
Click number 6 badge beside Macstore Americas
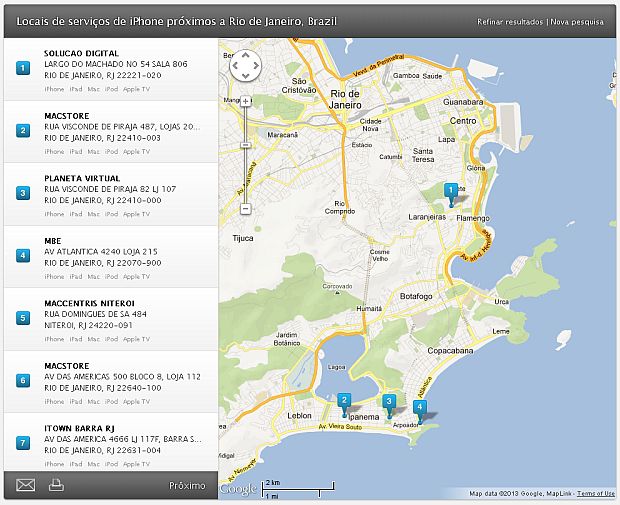[x=23, y=380]
